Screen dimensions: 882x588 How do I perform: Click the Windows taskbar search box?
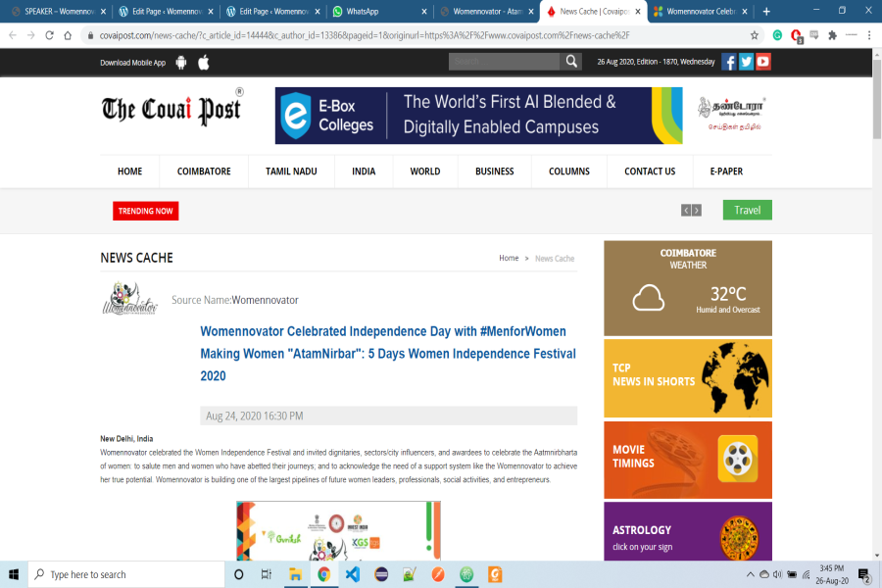(x=126, y=574)
